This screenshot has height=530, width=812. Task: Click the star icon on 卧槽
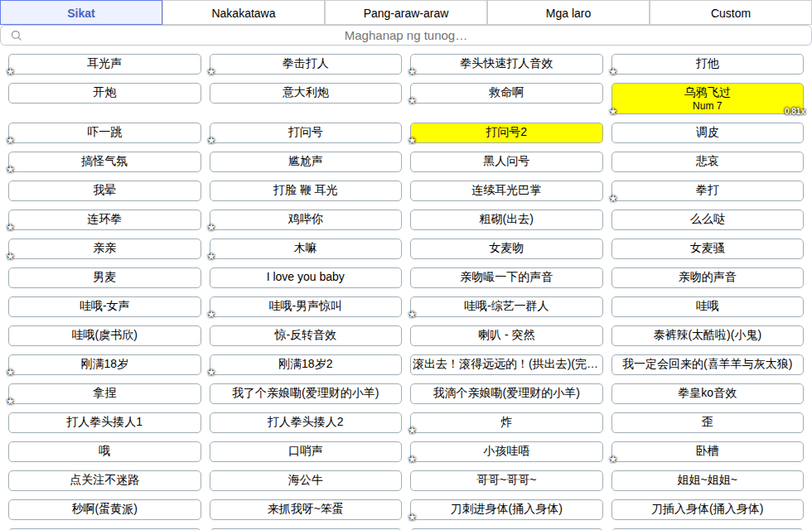coord(613,460)
